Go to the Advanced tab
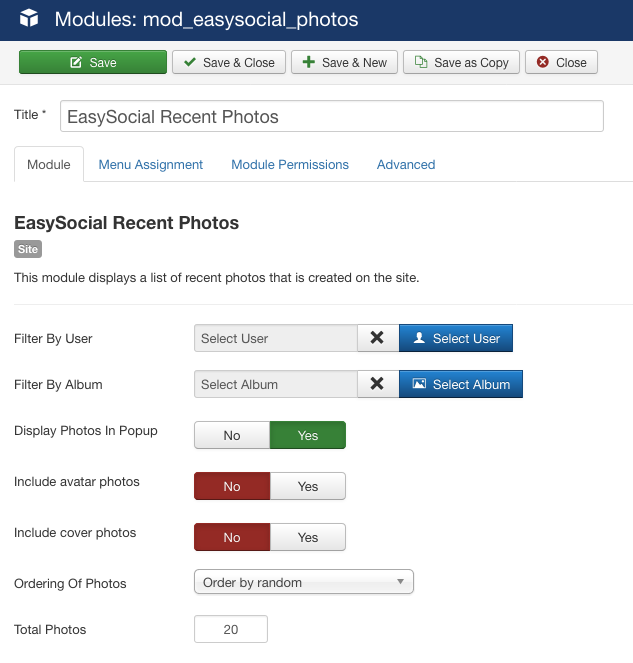 [x=406, y=164]
